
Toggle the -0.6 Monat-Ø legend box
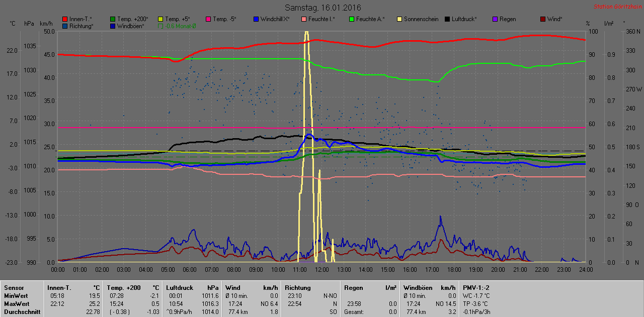coord(160,26)
